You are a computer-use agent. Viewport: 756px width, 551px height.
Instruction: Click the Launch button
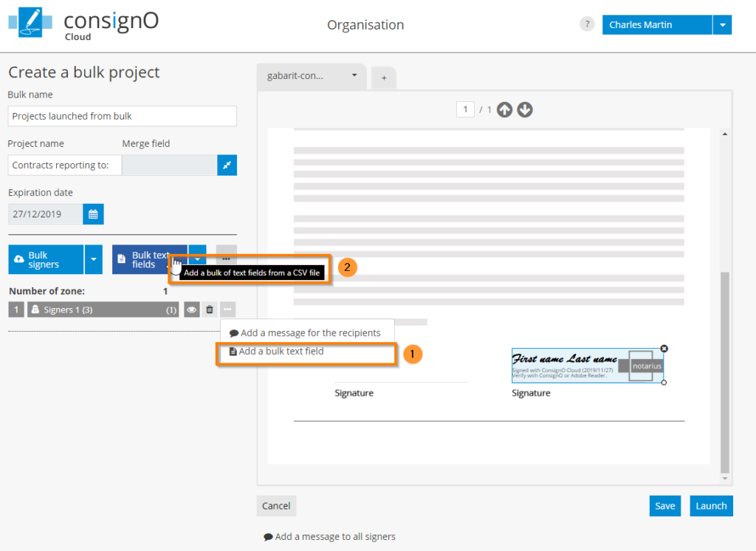pos(711,506)
